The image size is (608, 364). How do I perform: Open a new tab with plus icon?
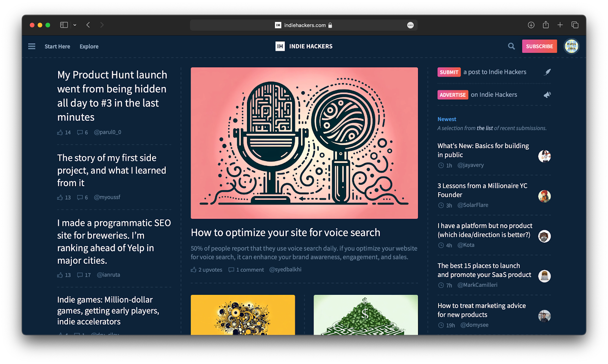click(560, 25)
